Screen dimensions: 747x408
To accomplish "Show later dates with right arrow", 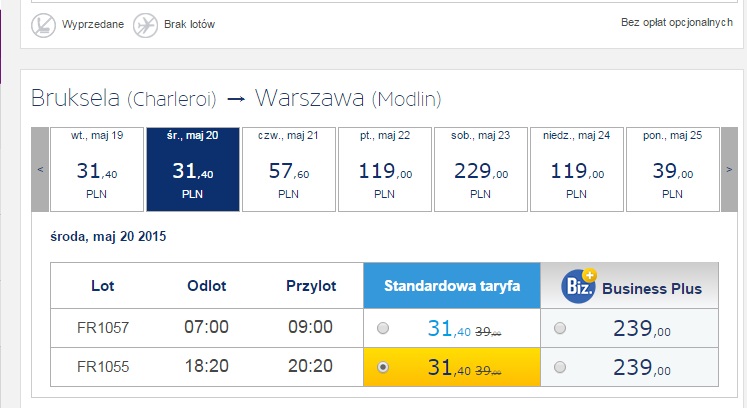I will pos(729,169).
